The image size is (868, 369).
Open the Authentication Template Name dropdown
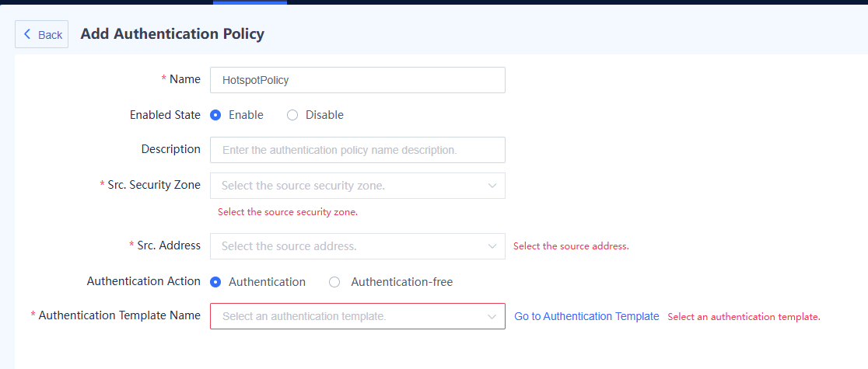pos(350,316)
